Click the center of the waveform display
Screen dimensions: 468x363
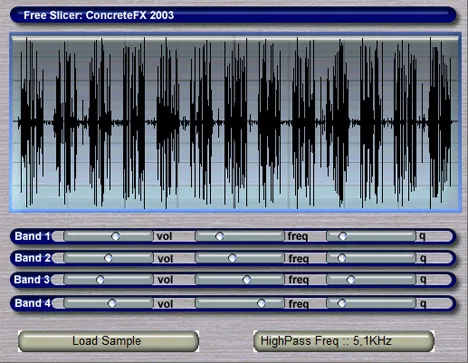(235, 122)
